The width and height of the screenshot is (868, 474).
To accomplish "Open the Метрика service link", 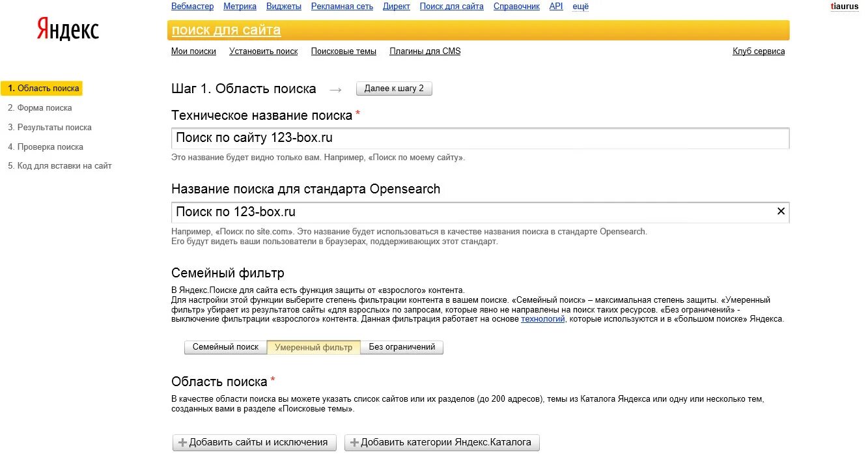I will click(240, 7).
